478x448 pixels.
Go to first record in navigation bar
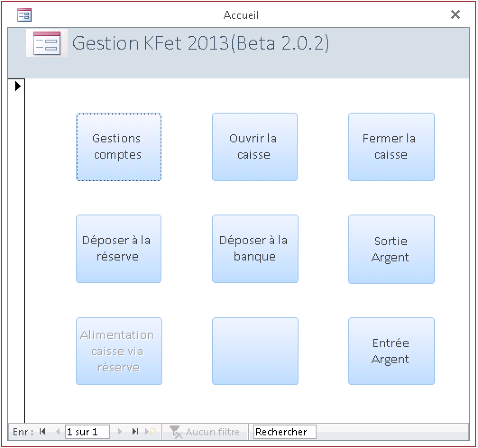tap(43, 431)
